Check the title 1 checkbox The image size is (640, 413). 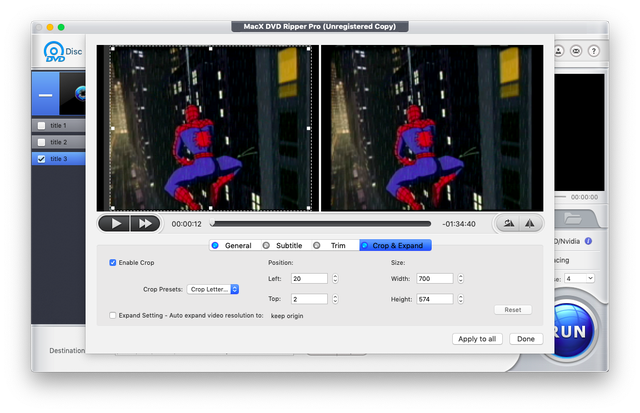[x=41, y=126]
